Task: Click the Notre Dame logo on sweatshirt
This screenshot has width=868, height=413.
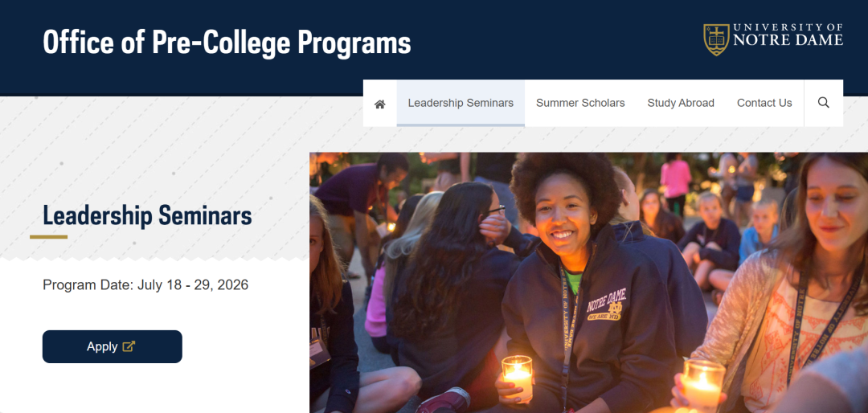Action: coord(608,305)
